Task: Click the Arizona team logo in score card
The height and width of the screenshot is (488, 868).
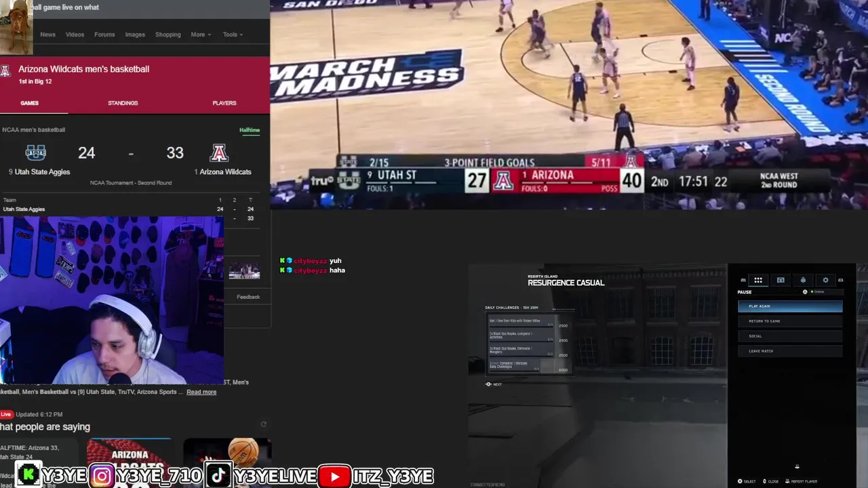Action: coord(218,152)
